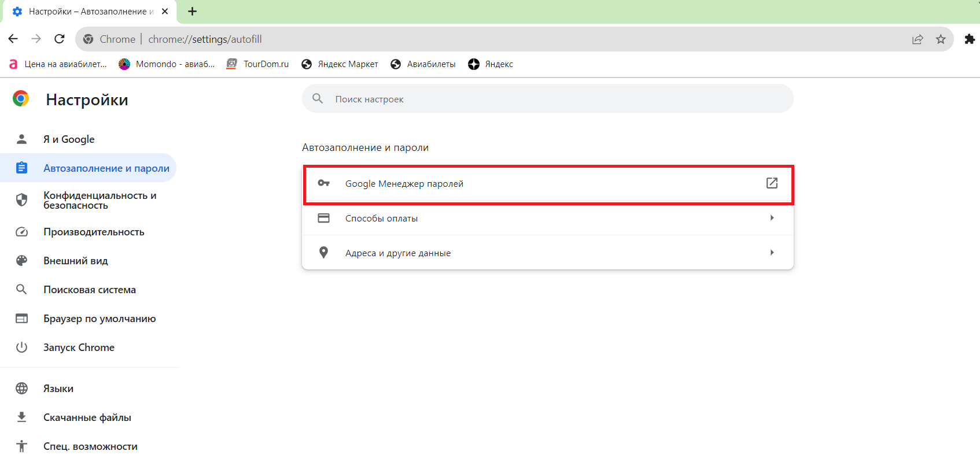Viewport: 980px width, 462px height.
Task: Open Цена на авиабилет bookmark
Action: [x=58, y=64]
